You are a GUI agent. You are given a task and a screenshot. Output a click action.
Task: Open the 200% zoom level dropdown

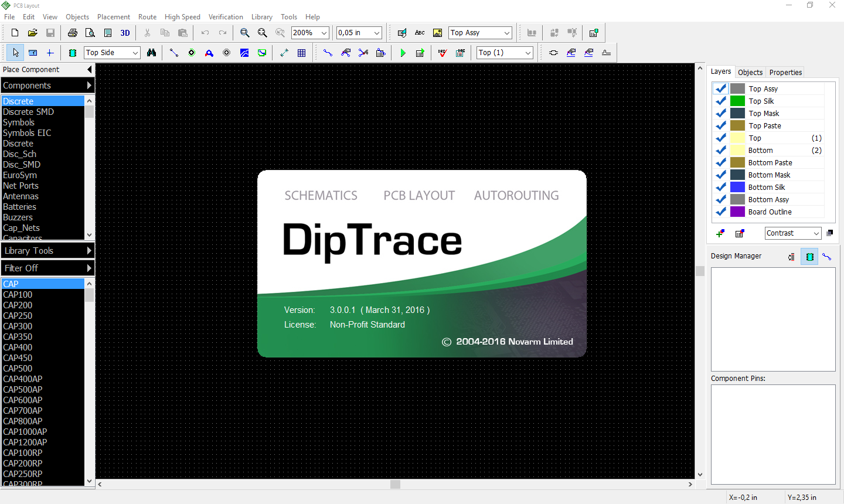[x=324, y=33]
